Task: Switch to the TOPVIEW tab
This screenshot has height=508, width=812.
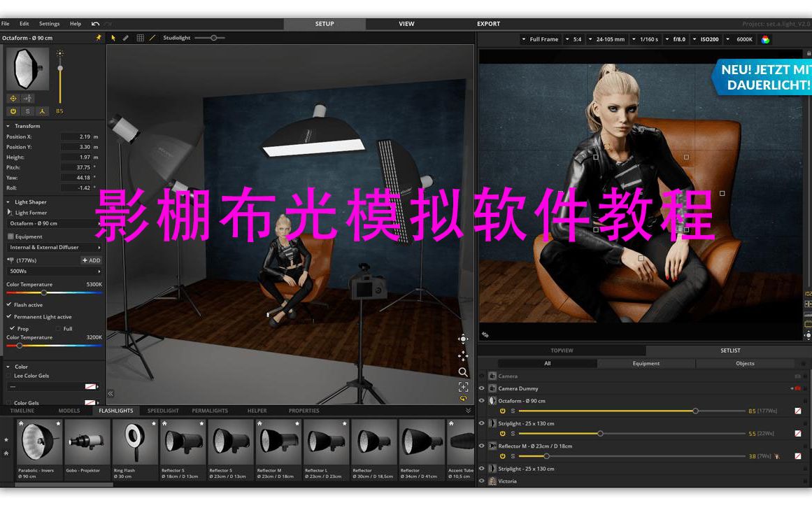Action: pyautogui.click(x=561, y=350)
